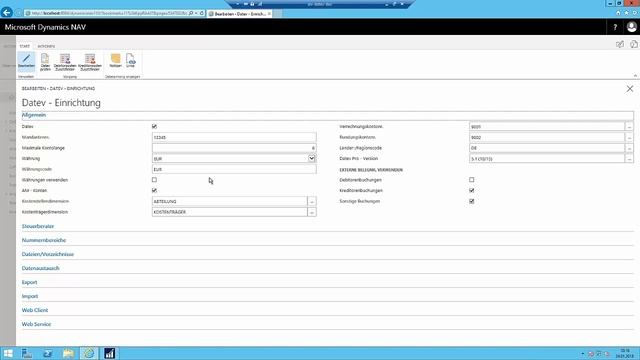Open lookup for Datev Pro - Version field

point(629,159)
